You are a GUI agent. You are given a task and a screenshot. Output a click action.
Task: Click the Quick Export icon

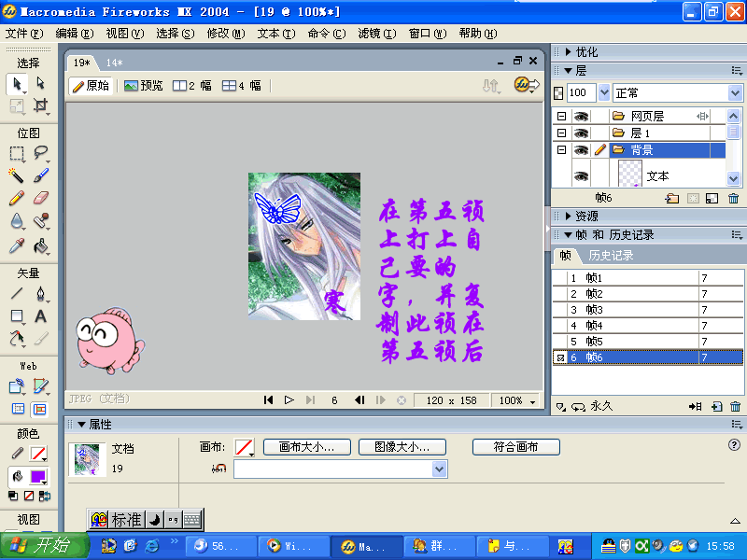coord(527,85)
